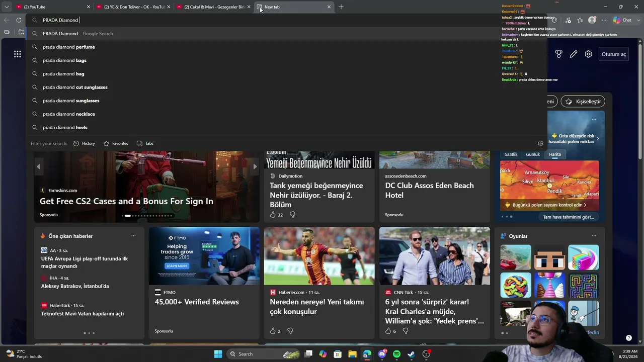Like the Haberler.com article with 2 likes
This screenshot has width=644, height=362.
tap(273, 331)
